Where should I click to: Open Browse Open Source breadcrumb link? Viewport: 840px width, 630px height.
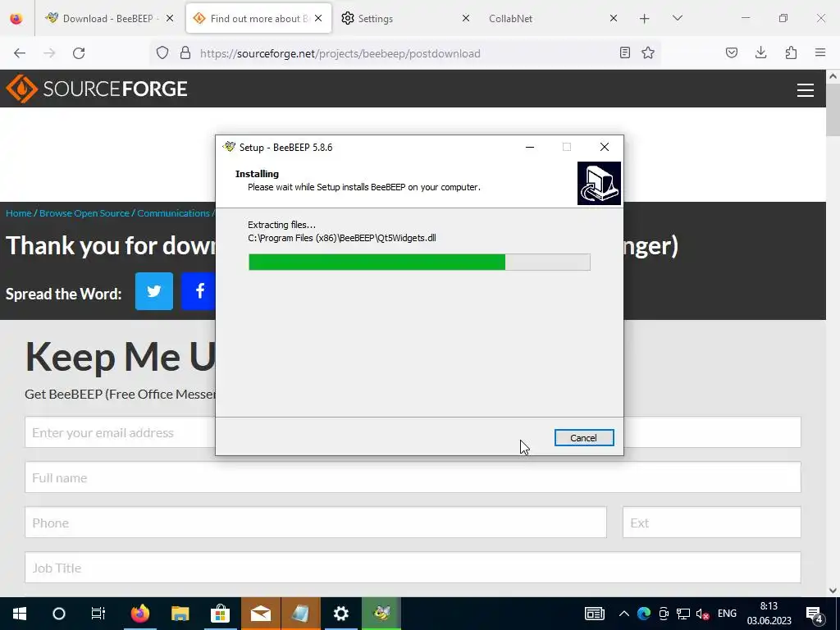84,213
